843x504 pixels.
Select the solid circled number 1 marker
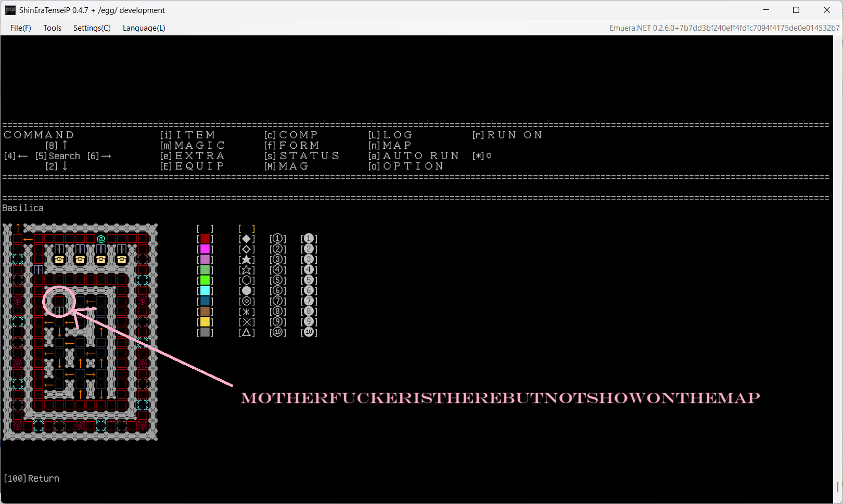[x=309, y=239]
